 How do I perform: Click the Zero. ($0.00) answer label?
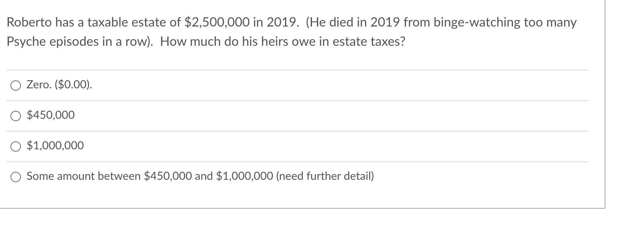[x=59, y=85]
